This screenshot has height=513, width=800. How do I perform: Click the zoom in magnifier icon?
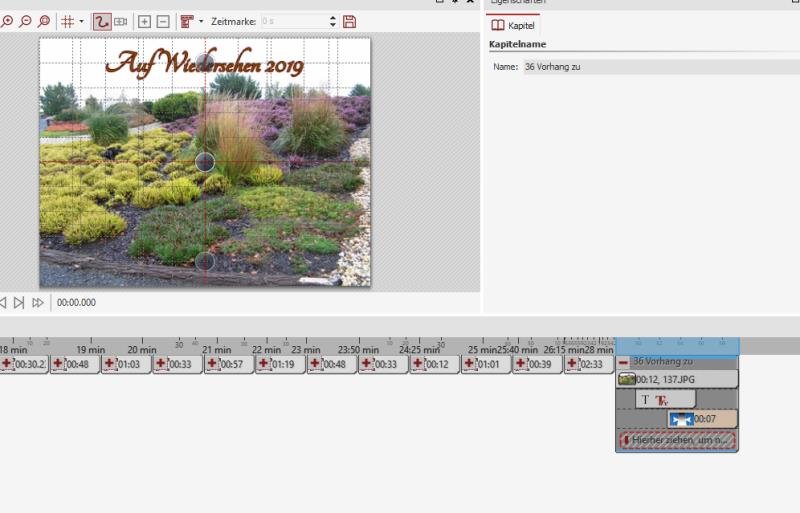tap(7, 21)
